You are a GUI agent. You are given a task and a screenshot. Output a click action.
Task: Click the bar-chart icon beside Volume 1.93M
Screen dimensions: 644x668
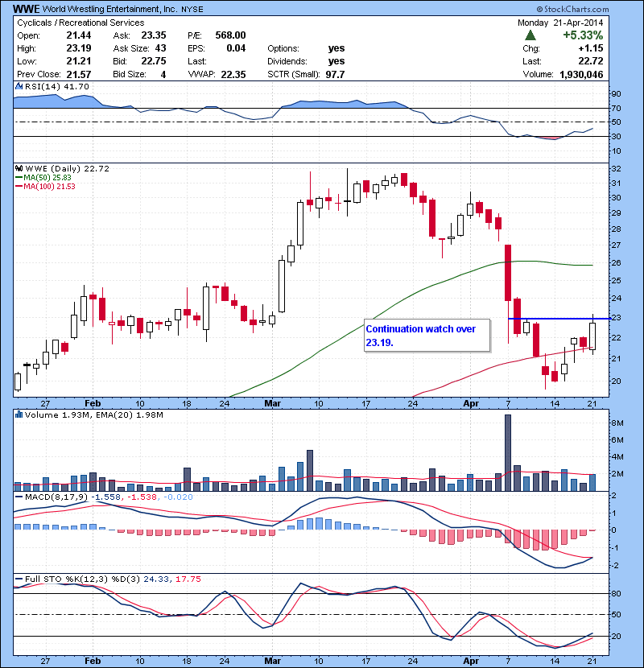coord(19,414)
